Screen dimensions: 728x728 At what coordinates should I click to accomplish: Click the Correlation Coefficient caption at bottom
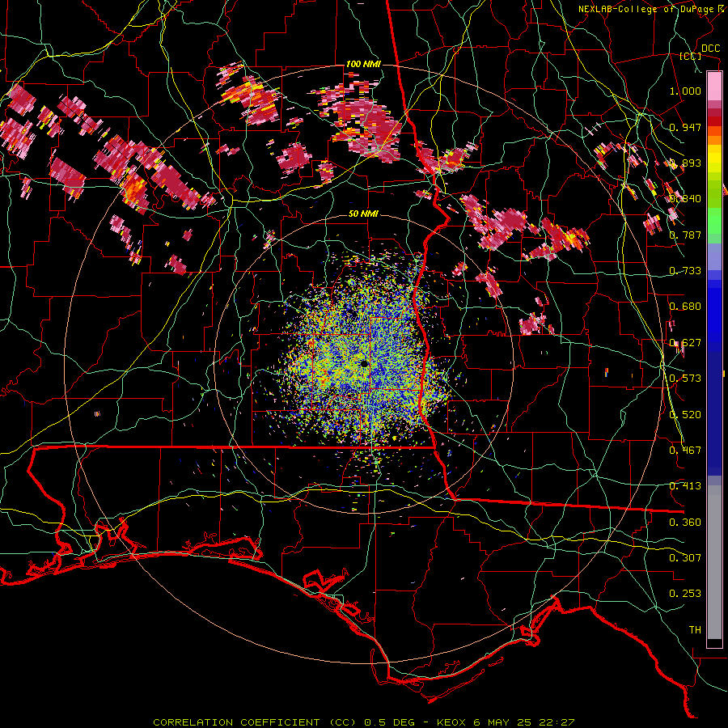pos(363,722)
